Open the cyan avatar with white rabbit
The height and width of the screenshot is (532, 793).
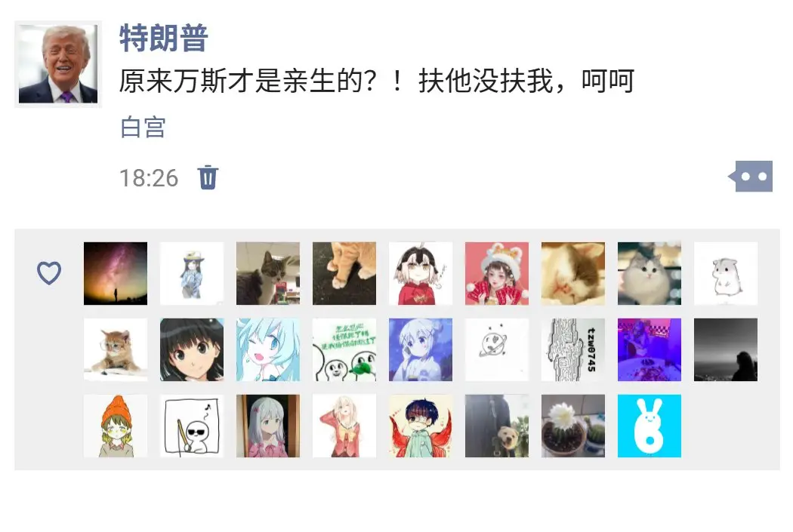(650, 426)
